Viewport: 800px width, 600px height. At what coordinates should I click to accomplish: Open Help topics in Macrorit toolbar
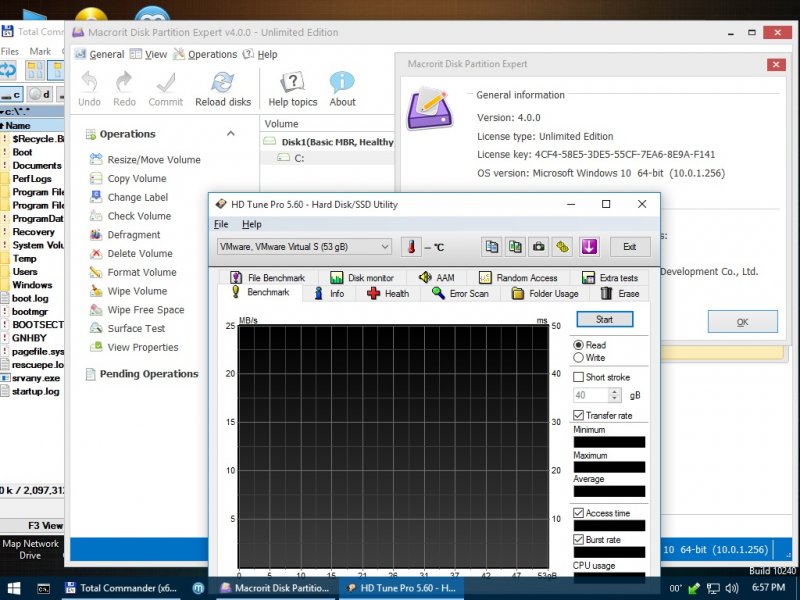tap(293, 89)
